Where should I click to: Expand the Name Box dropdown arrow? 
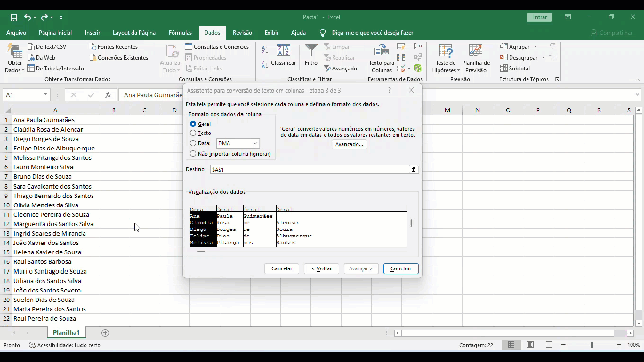45,95
